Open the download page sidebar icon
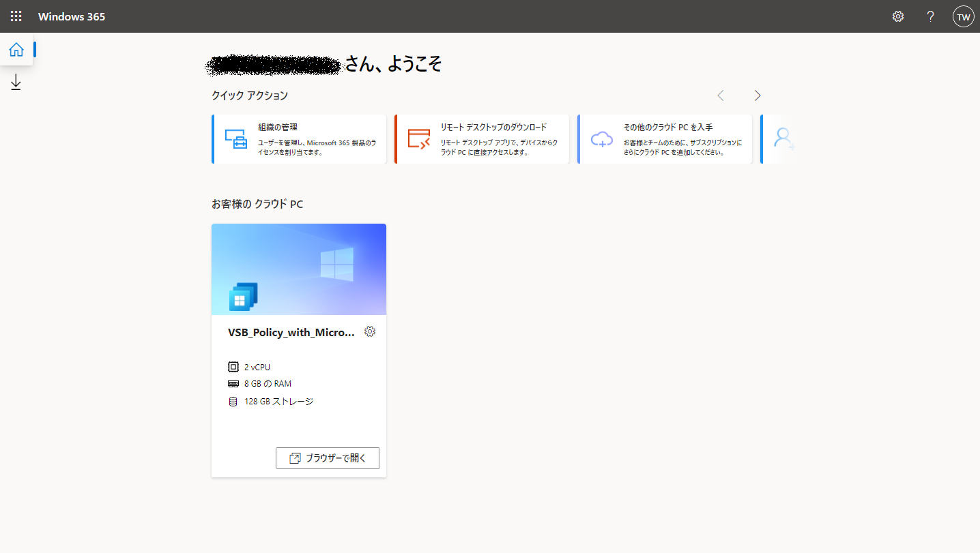The height and width of the screenshot is (553, 980). (16, 83)
